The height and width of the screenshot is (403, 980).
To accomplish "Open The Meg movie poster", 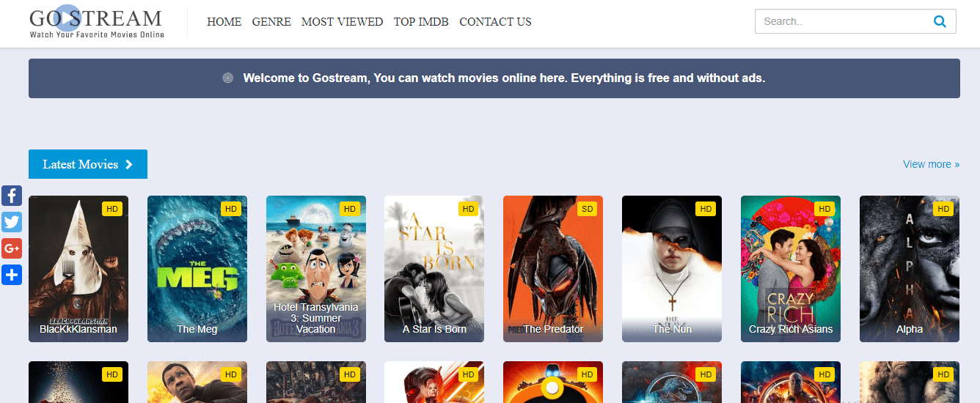I will [x=197, y=269].
